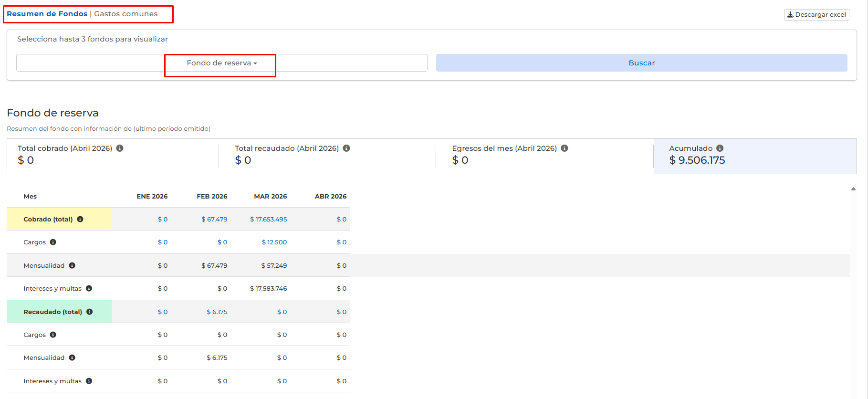Screen dimensions: 868x399
Task: Click info icon on Recaudado (total) row
Action: pos(89,312)
